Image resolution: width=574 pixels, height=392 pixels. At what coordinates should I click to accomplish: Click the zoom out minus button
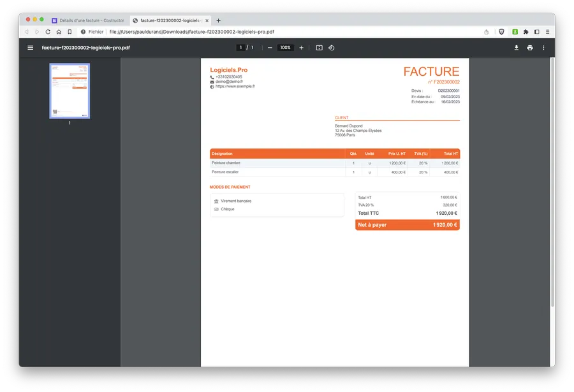pos(270,48)
